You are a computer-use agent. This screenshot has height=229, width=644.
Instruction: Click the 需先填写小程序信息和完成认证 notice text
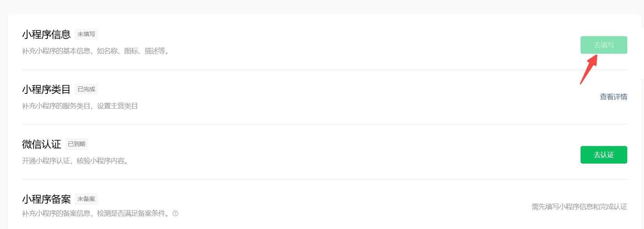(x=579, y=207)
